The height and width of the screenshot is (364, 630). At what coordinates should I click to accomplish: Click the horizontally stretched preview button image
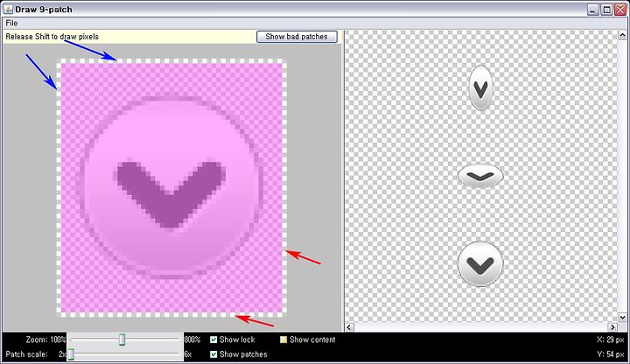tap(480, 176)
